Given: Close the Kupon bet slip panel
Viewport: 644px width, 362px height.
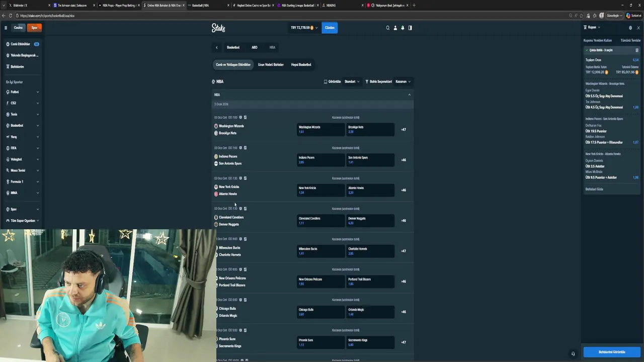Looking at the screenshot, I should point(638,28).
